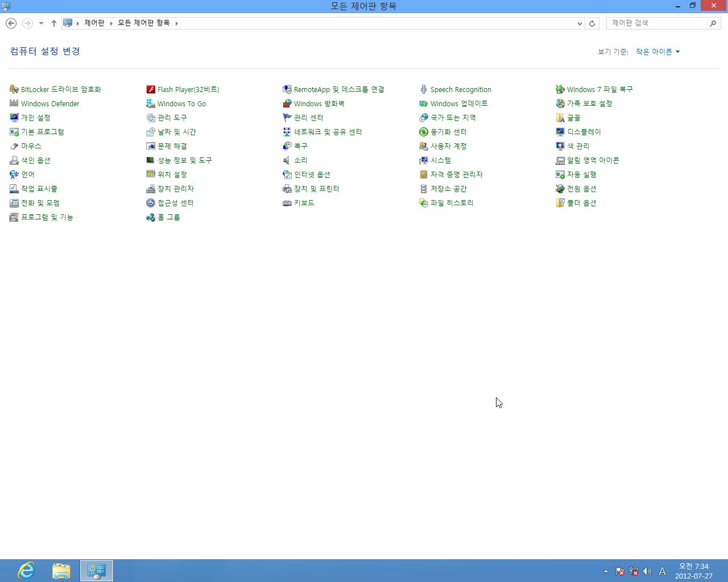Viewport: 728px width, 582px height.
Task: Open the 관리 센터 flag icon
Action: click(x=287, y=118)
